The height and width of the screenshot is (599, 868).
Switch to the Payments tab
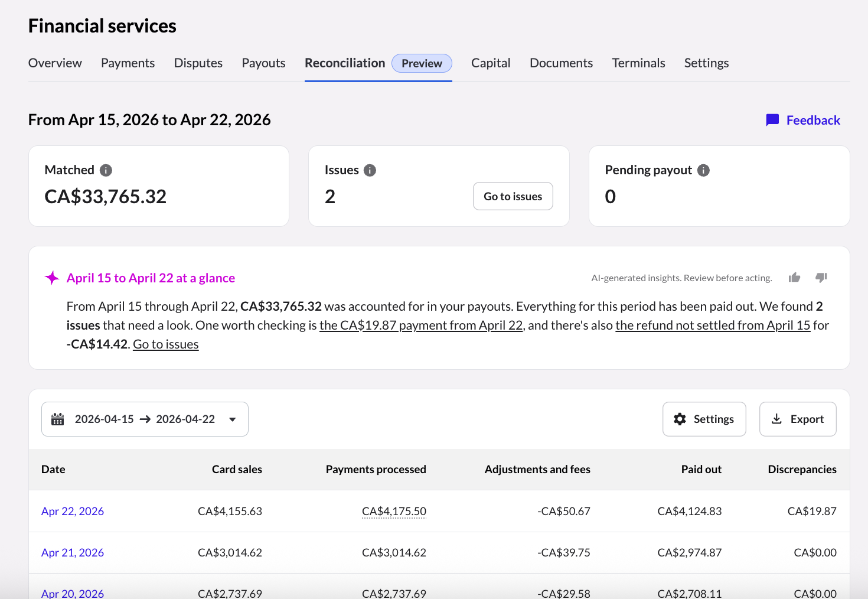[128, 63]
